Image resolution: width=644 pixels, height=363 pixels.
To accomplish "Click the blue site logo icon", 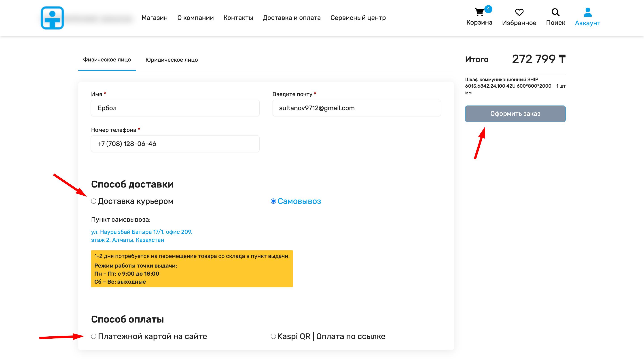I will 52,18.
